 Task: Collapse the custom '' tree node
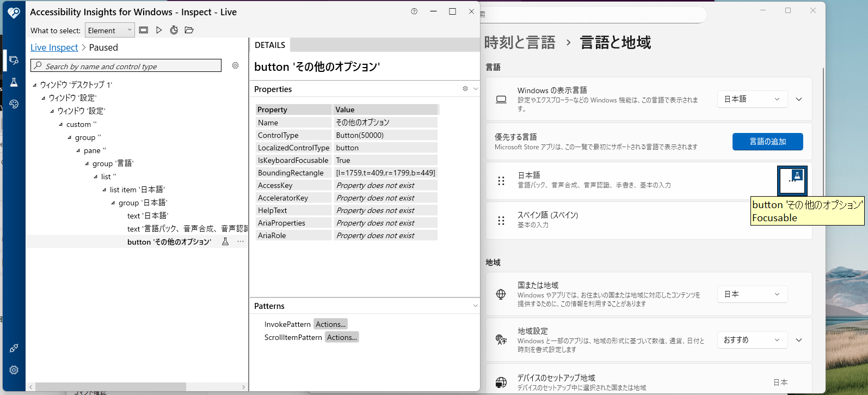61,124
